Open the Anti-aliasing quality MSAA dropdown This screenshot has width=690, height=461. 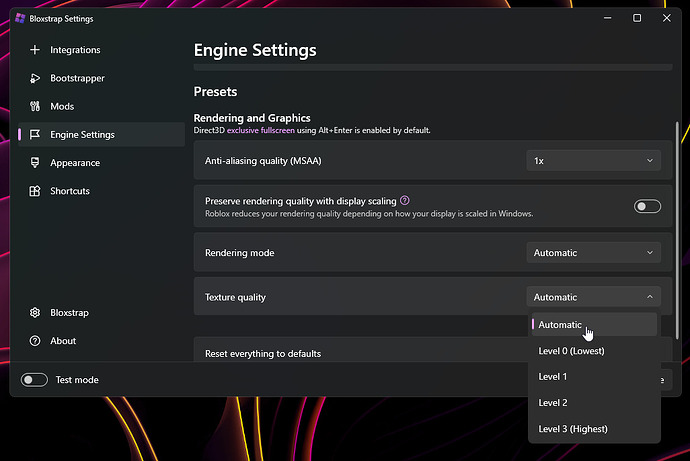click(x=593, y=161)
